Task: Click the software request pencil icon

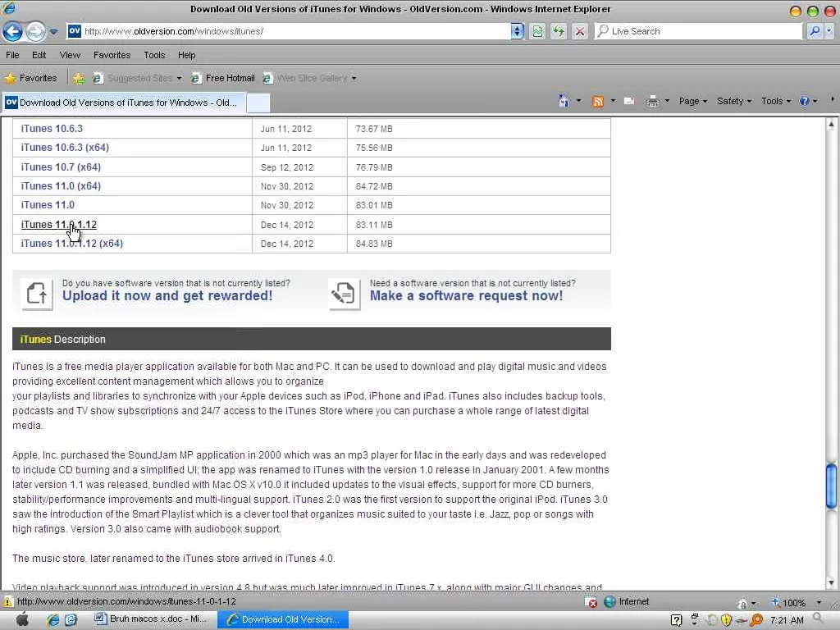Action: (x=344, y=294)
